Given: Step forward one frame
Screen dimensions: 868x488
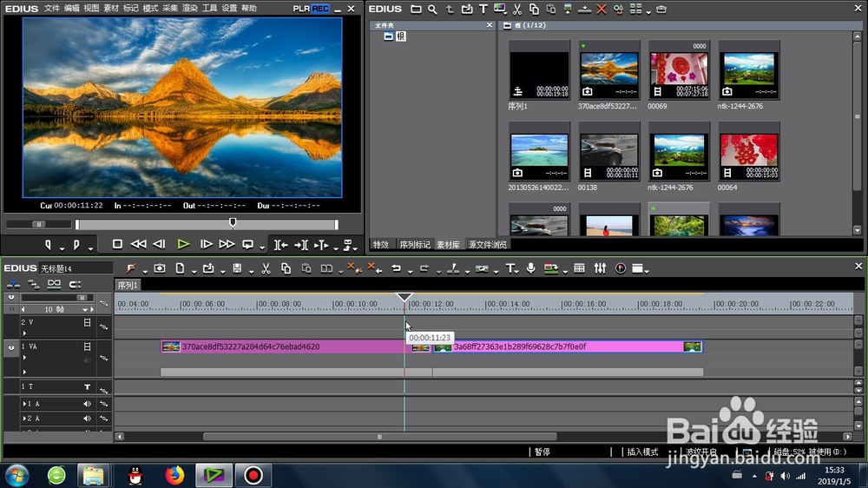Looking at the screenshot, I should point(206,244).
